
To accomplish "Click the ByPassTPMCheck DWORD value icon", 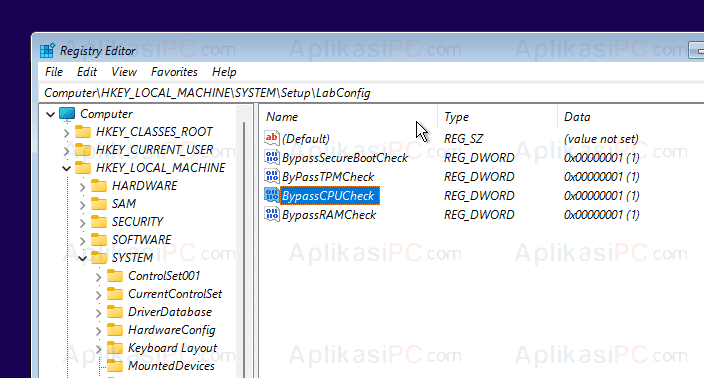I will pos(272,176).
